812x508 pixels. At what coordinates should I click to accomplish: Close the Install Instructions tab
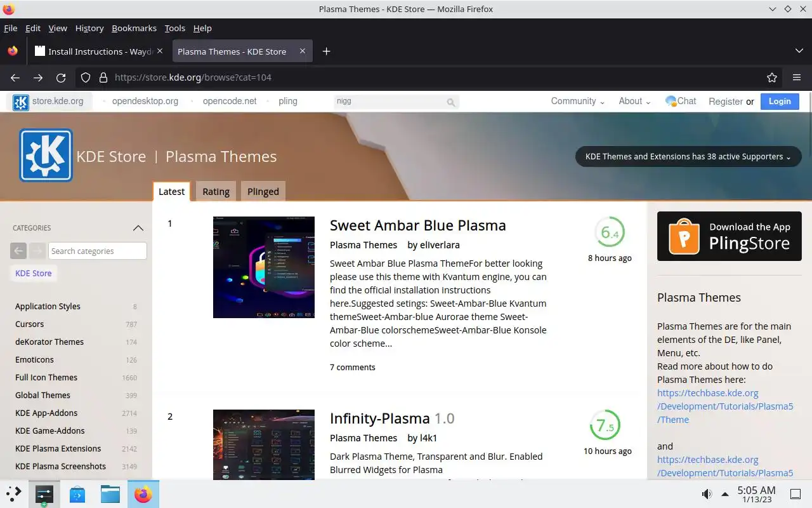tap(159, 51)
